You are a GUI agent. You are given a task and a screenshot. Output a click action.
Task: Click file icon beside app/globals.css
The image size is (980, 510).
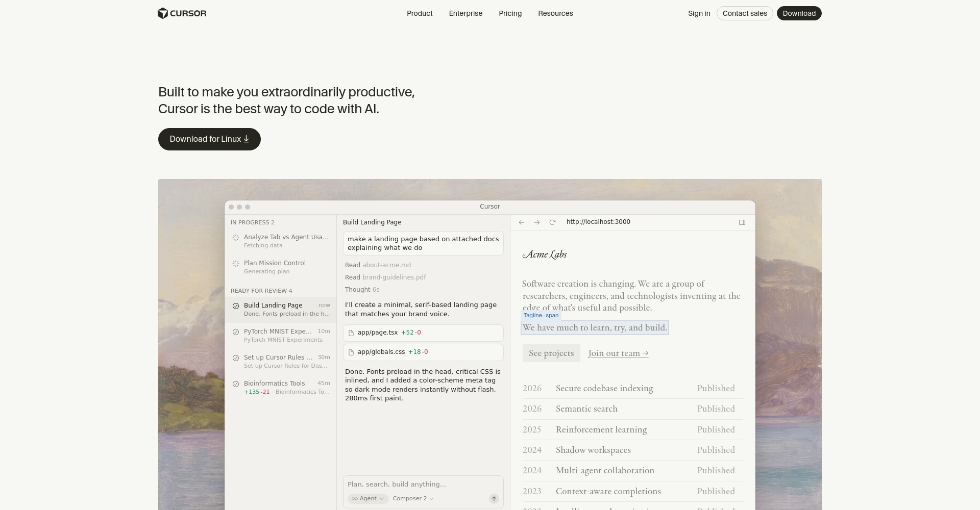tap(351, 352)
